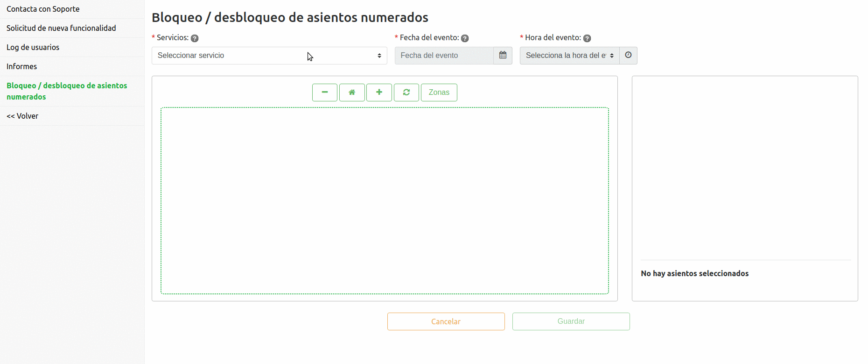868x364 pixels.
Task: Refresh the seat map with reload icon
Action: pyautogui.click(x=406, y=93)
